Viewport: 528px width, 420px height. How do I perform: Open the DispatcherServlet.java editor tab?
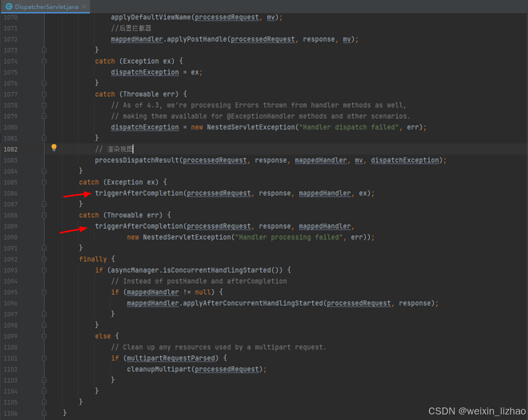coord(46,6)
